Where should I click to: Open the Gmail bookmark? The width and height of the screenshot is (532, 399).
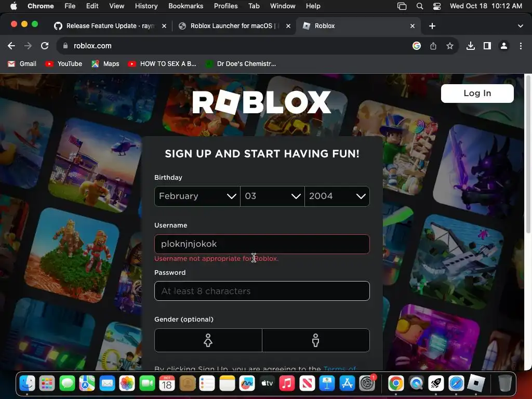point(22,64)
